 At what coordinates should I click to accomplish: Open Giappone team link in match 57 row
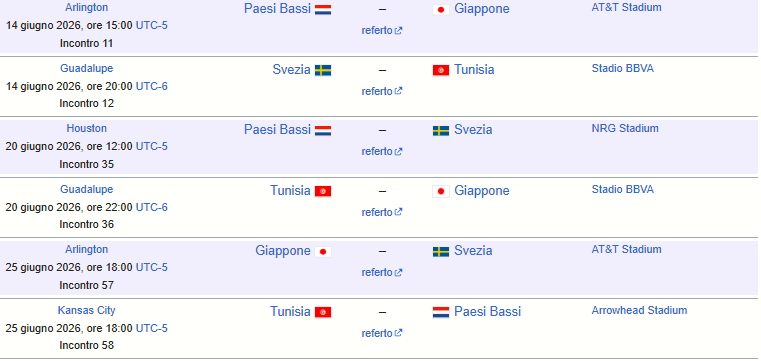282,251
